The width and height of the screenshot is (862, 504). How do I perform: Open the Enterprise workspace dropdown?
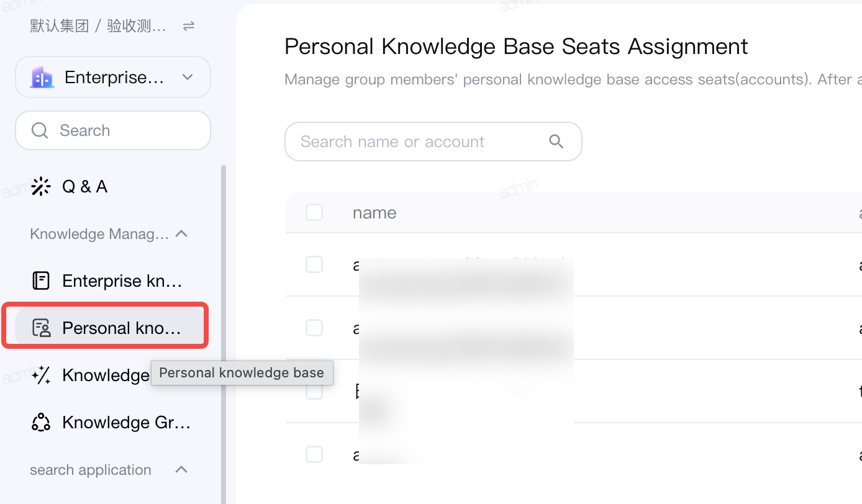click(x=113, y=77)
